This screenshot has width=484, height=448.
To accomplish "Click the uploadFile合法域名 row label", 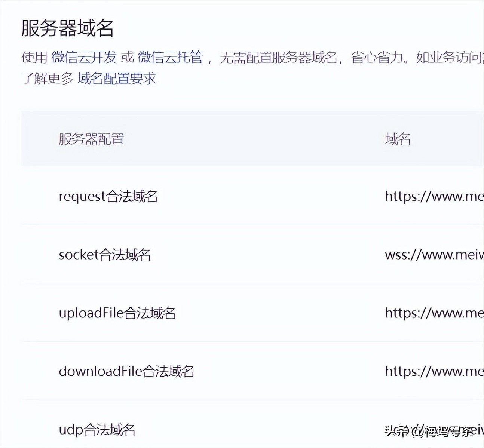I will pyautogui.click(x=117, y=313).
